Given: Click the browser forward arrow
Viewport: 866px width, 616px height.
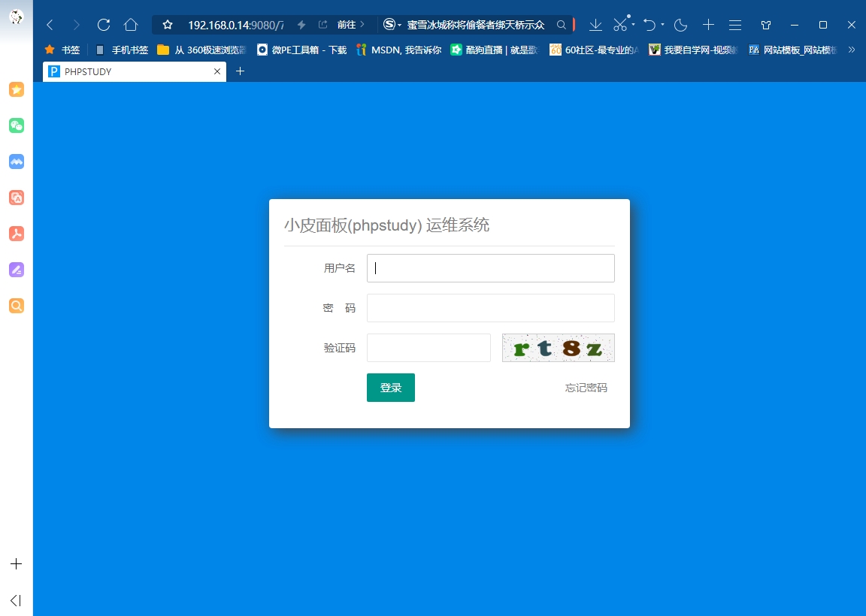Looking at the screenshot, I should (76, 25).
